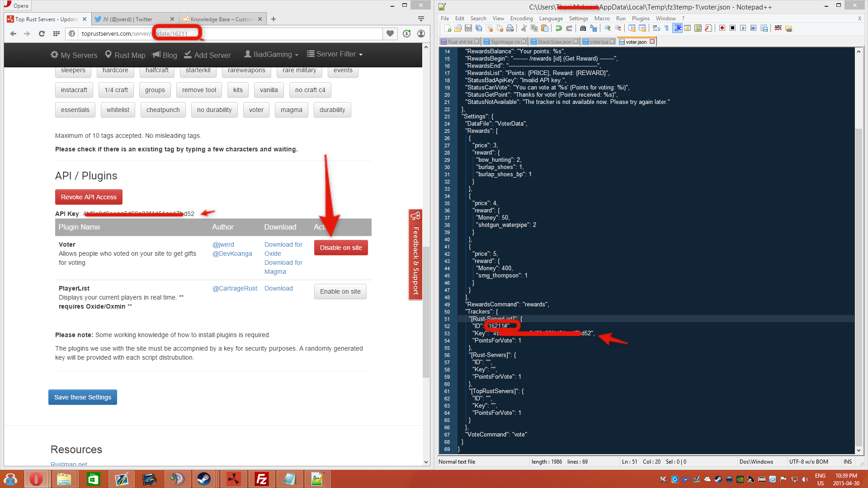
Task: Click the spell check ABC icon
Action: (x=778, y=28)
